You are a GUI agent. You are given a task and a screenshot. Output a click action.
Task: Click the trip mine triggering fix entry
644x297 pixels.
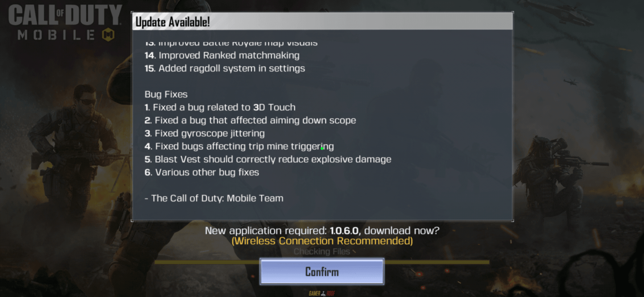tap(239, 146)
